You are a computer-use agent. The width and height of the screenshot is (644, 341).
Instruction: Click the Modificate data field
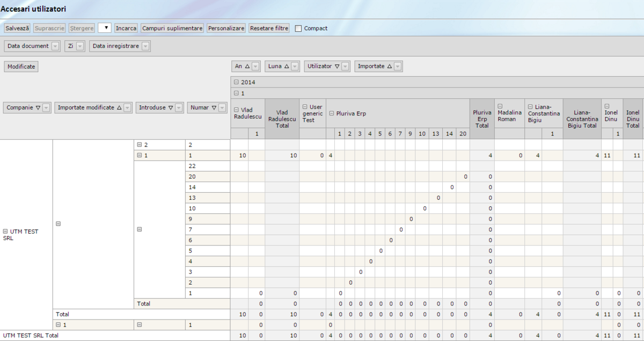coord(21,67)
